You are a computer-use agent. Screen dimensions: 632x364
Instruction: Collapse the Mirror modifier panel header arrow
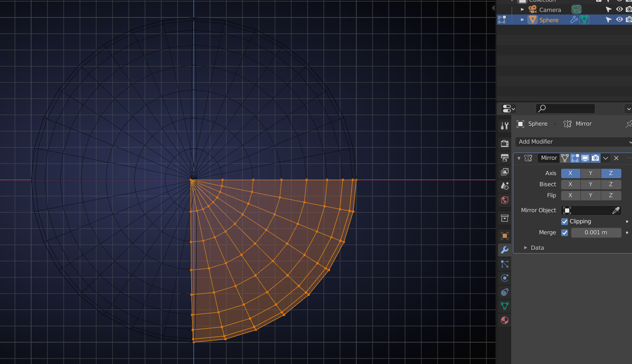click(x=518, y=158)
